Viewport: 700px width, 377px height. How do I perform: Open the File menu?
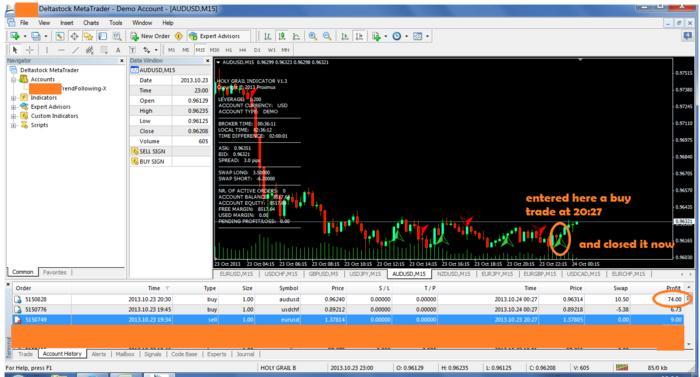click(x=24, y=22)
